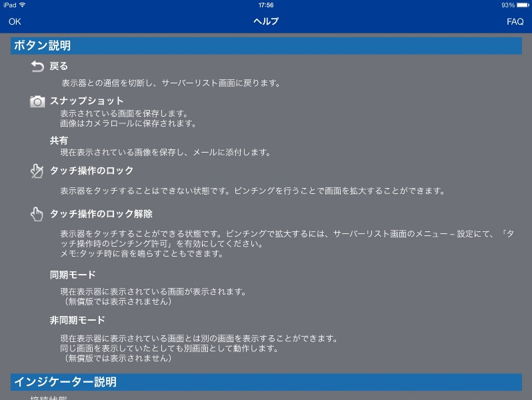Click the タッチ操作のロック解除 heading

pos(101,214)
